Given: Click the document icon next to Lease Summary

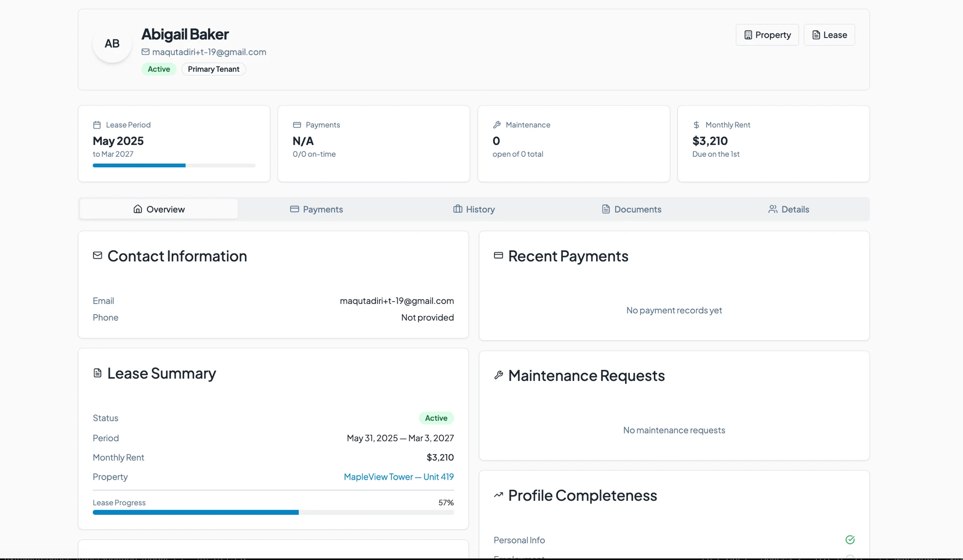Looking at the screenshot, I should point(97,373).
